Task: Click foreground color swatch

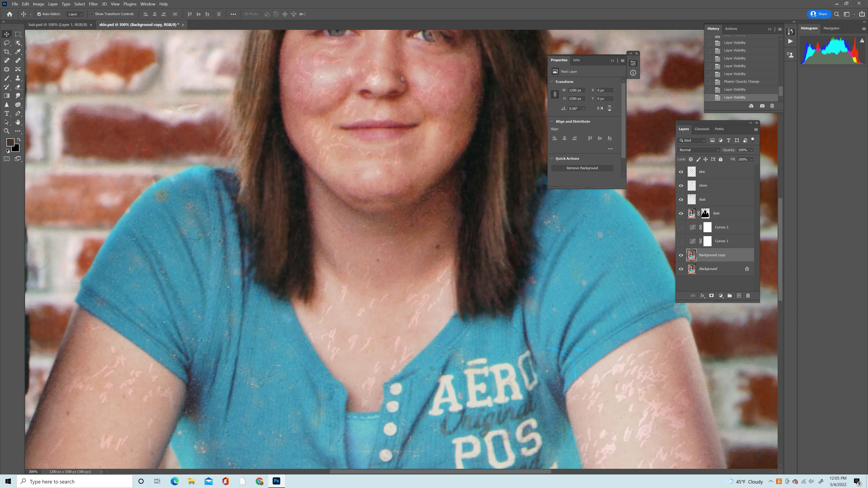Action: coord(10,142)
